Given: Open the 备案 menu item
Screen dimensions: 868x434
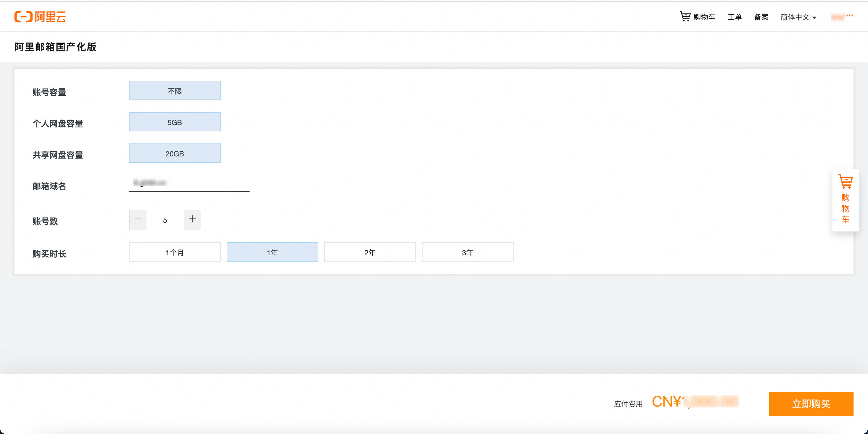Looking at the screenshot, I should click(761, 17).
